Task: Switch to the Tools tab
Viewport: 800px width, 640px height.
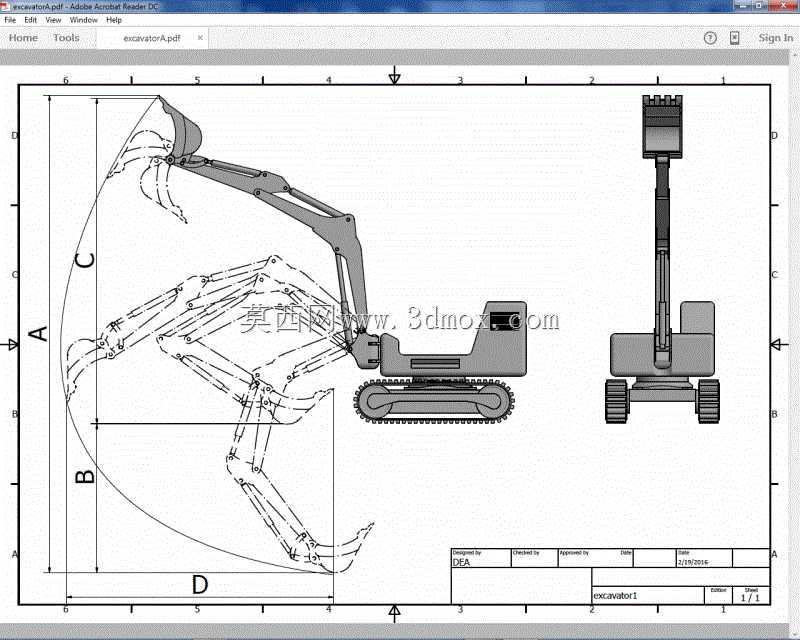Action: tap(66, 38)
